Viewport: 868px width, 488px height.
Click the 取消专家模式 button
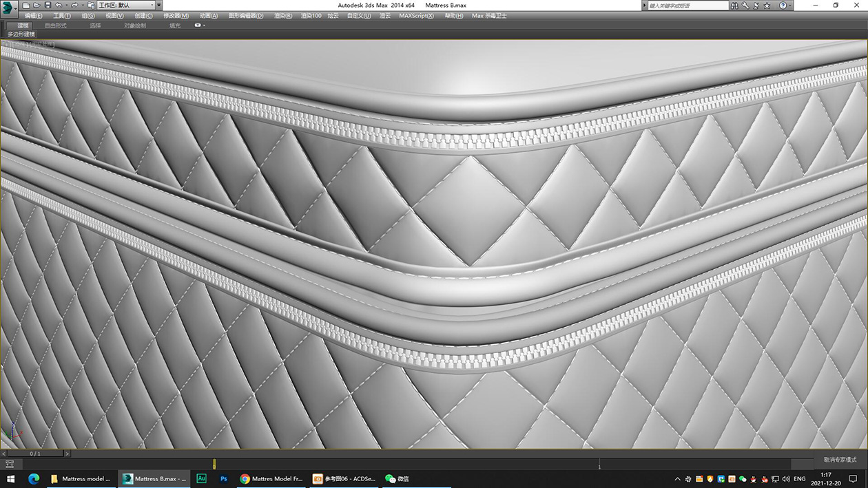pyautogui.click(x=840, y=460)
